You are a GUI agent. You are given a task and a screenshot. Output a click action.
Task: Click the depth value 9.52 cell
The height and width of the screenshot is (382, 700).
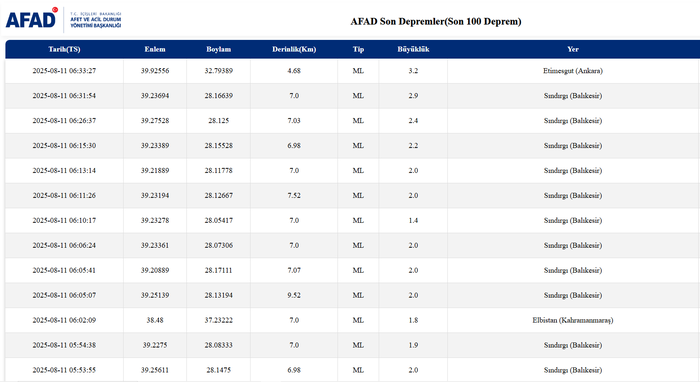[294, 295]
